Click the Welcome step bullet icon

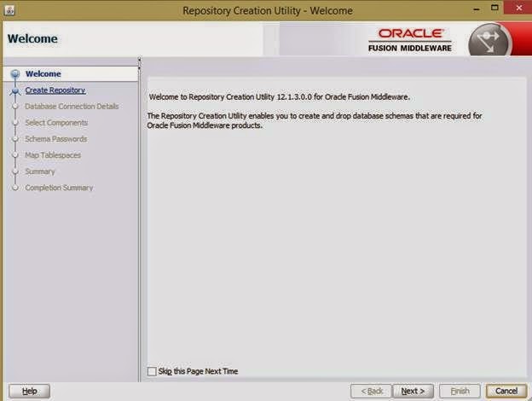(15, 73)
